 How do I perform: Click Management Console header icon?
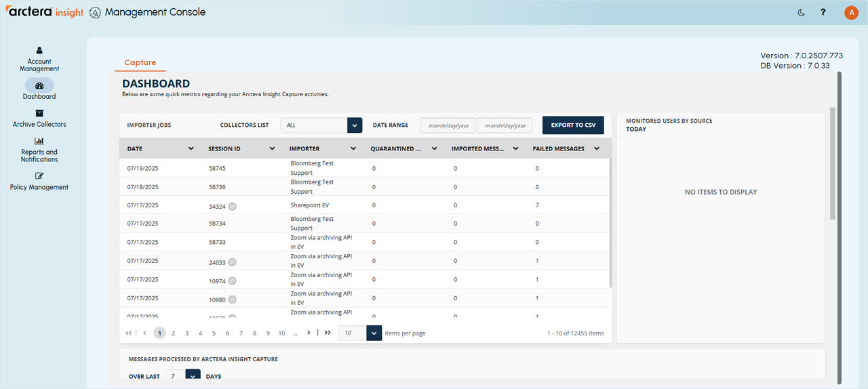click(x=95, y=12)
